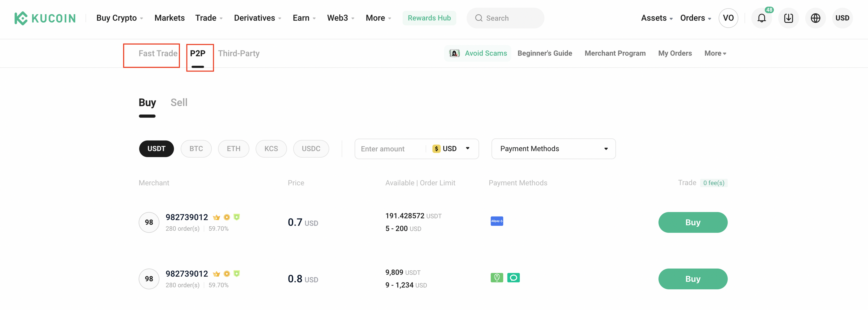Click teal chat-bubble payment icon in second row
The image size is (868, 310).
pyautogui.click(x=513, y=278)
